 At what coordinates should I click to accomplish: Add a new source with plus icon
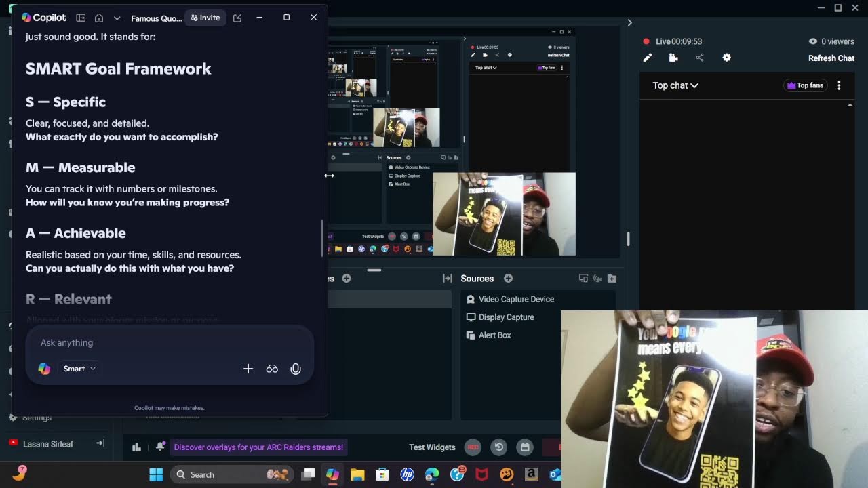pos(508,279)
